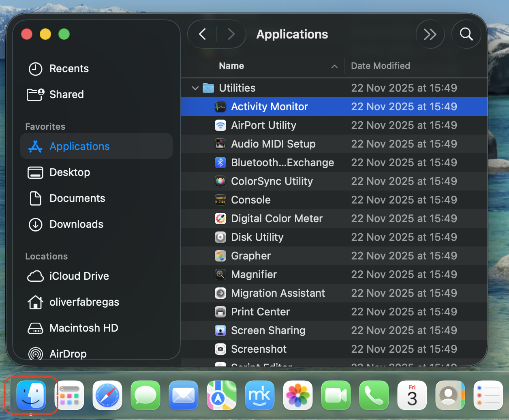Open Photos from the Dock
This screenshot has height=420, width=509.
pyautogui.click(x=298, y=395)
